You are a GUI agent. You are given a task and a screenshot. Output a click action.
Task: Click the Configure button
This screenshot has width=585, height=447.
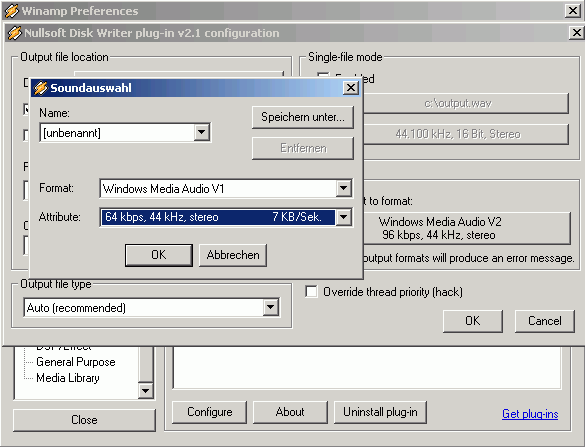(210, 412)
